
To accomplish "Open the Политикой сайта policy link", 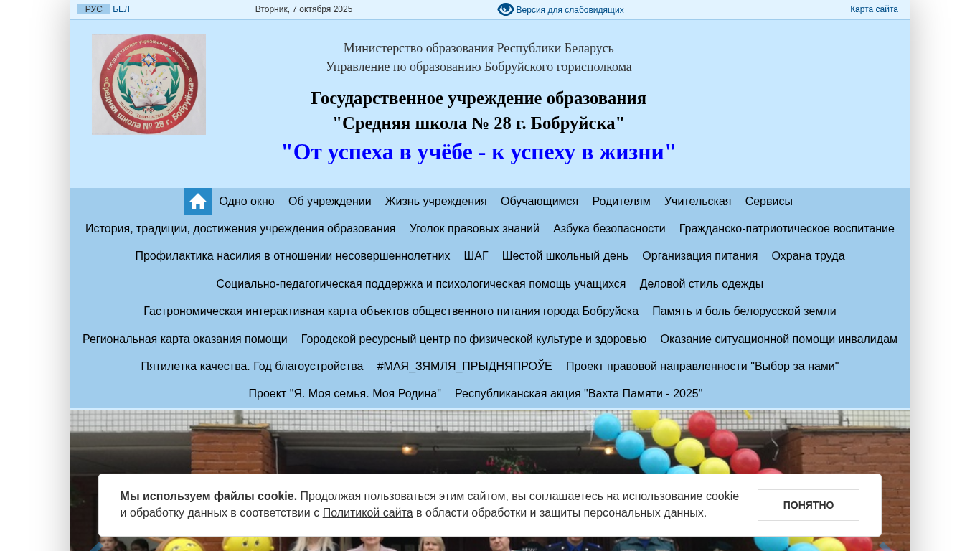I will [x=367, y=513].
